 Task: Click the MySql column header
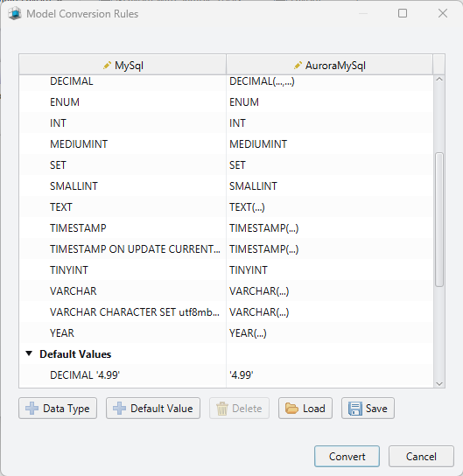pyautogui.click(x=123, y=65)
